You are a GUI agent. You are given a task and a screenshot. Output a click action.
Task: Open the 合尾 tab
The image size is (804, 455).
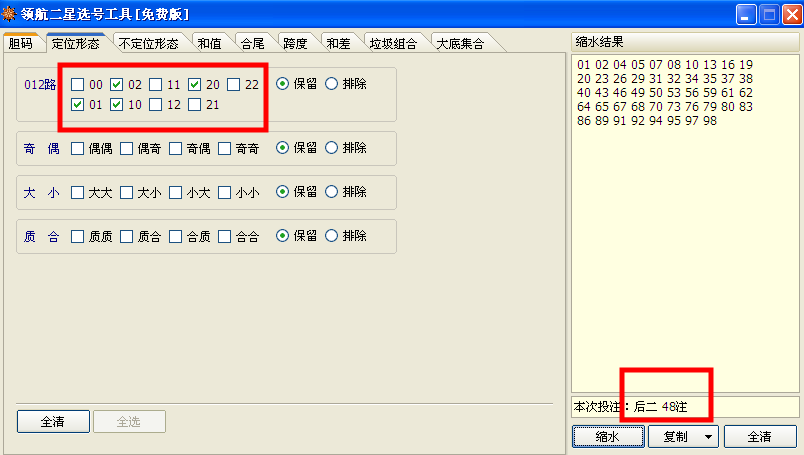click(253, 44)
